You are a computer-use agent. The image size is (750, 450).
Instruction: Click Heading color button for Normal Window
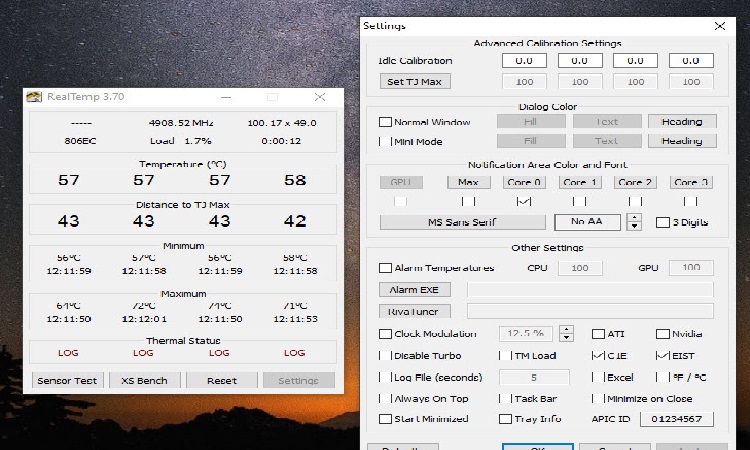(x=682, y=121)
